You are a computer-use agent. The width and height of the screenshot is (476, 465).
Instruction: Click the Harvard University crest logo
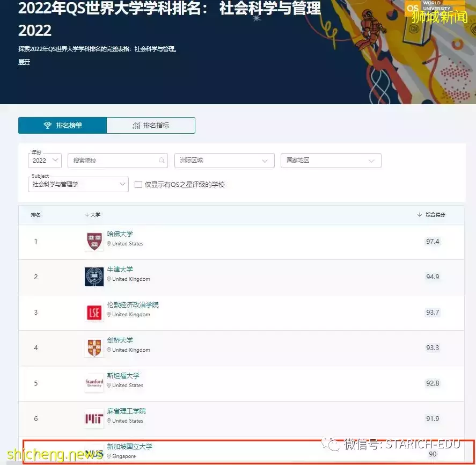point(94,241)
